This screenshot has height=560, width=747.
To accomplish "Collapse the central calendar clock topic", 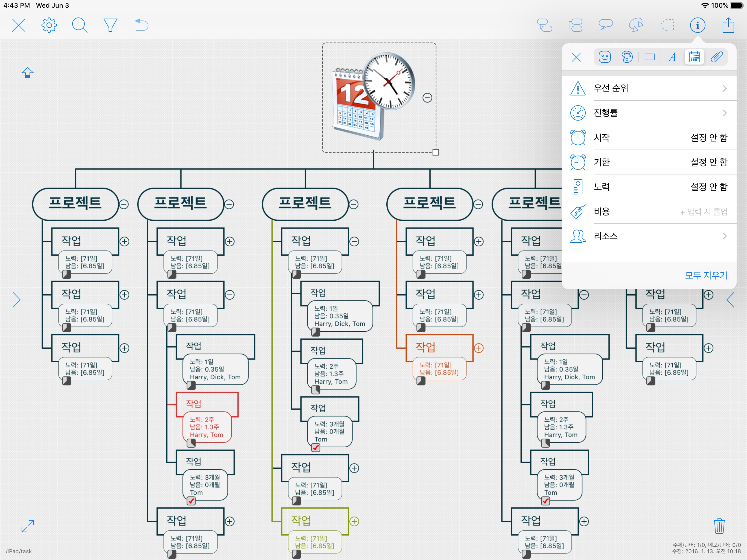I will [x=427, y=98].
